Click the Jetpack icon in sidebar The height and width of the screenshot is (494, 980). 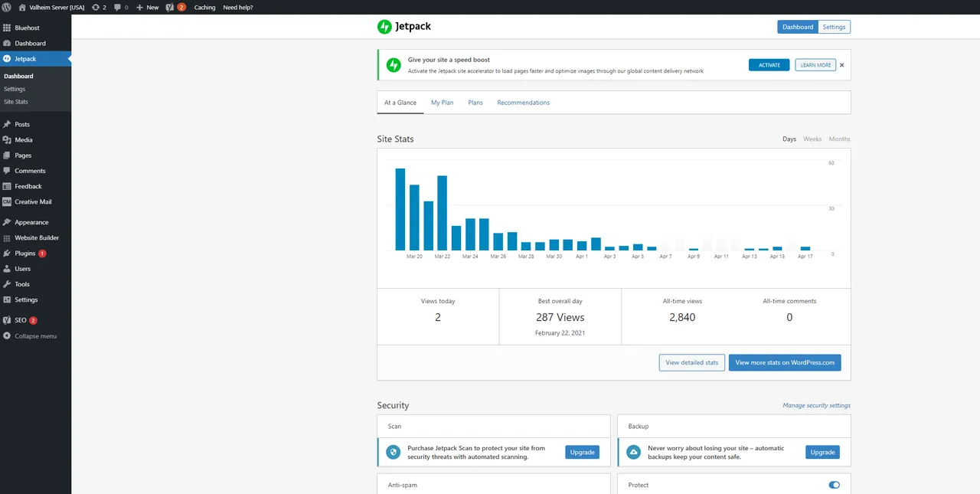tap(7, 58)
